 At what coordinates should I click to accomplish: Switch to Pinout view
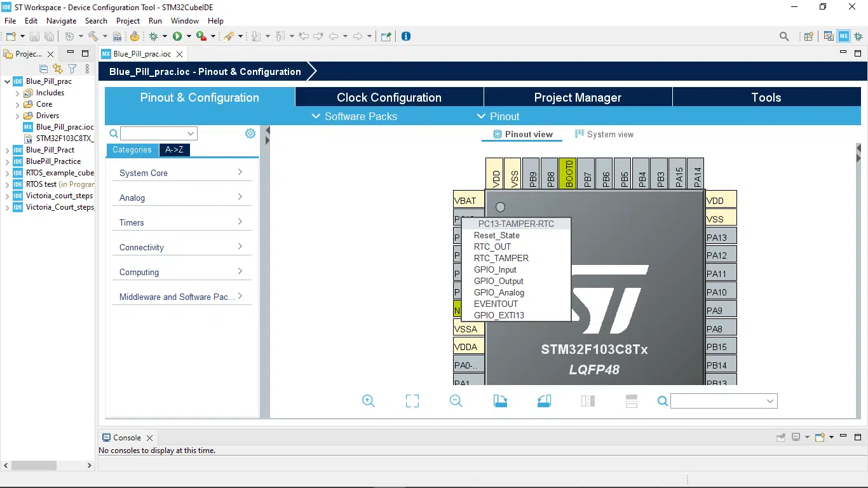point(523,134)
